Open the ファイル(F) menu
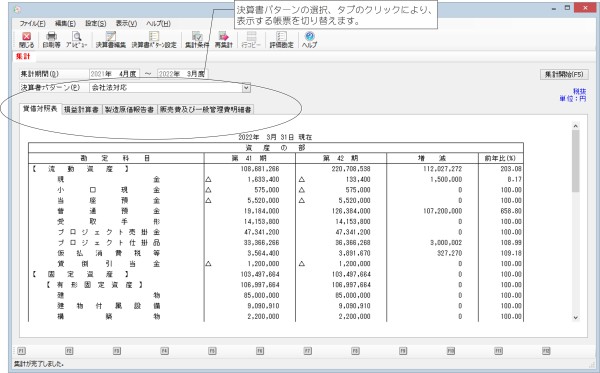Image resolution: width=600 pixels, height=373 pixels. [33, 23]
